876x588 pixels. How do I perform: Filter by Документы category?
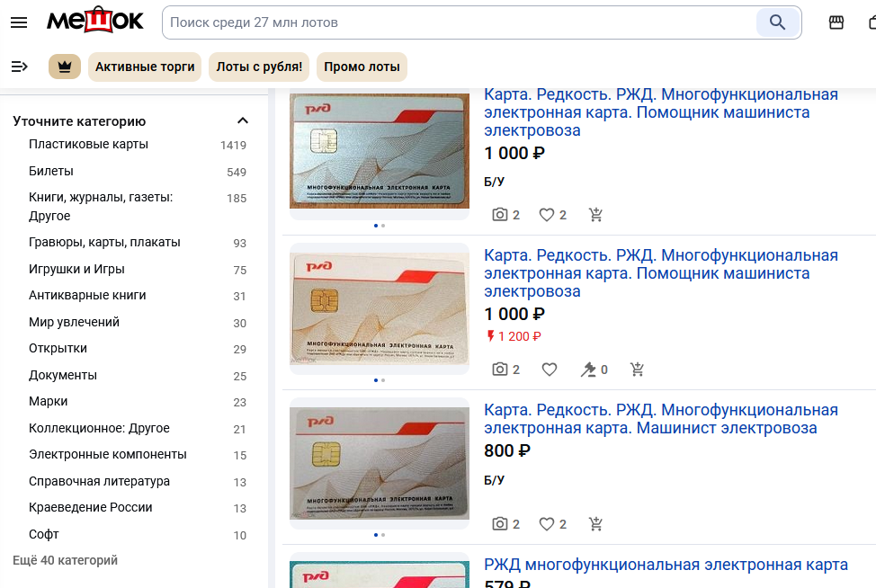click(63, 375)
